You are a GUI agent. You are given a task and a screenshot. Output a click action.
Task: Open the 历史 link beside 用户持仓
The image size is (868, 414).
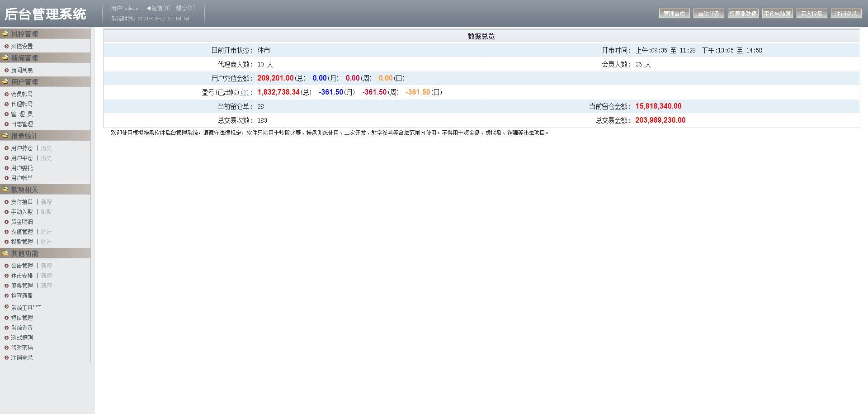point(46,148)
